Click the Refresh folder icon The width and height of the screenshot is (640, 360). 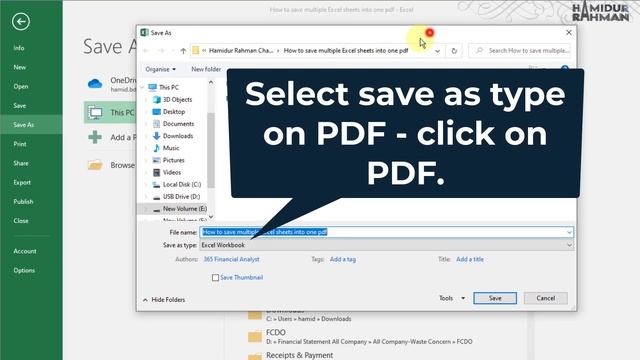(454, 51)
